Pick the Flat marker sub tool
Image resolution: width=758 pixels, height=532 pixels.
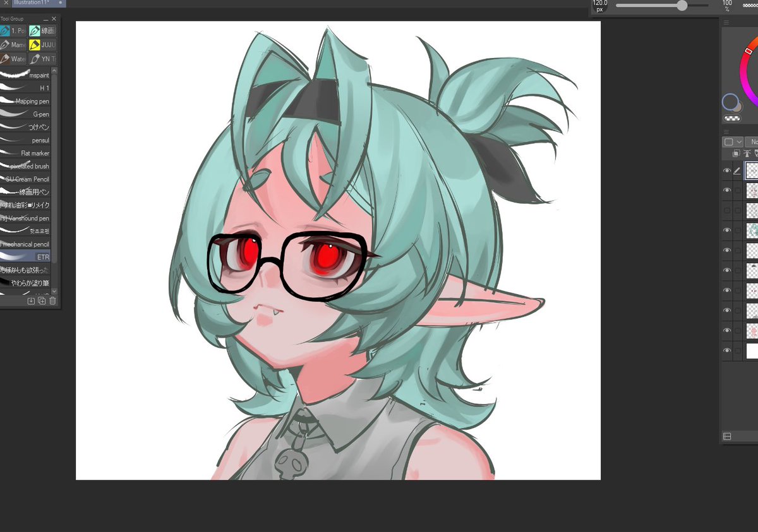click(x=25, y=153)
